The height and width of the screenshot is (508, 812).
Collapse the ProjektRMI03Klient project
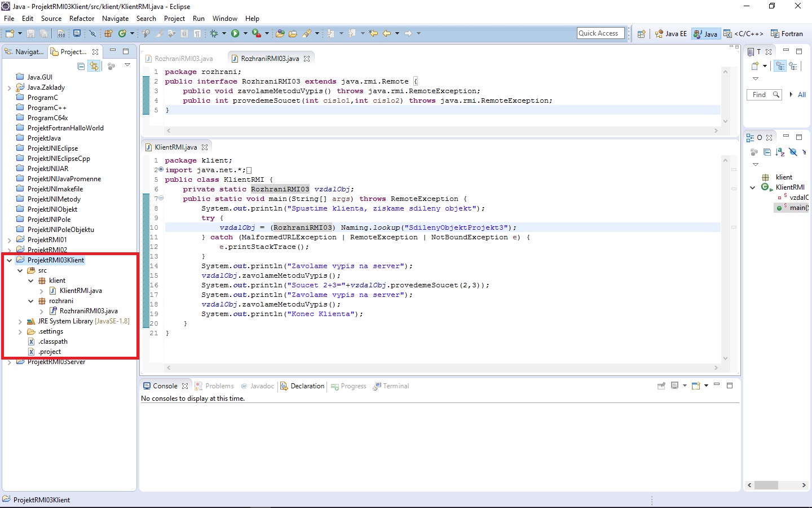click(x=9, y=260)
